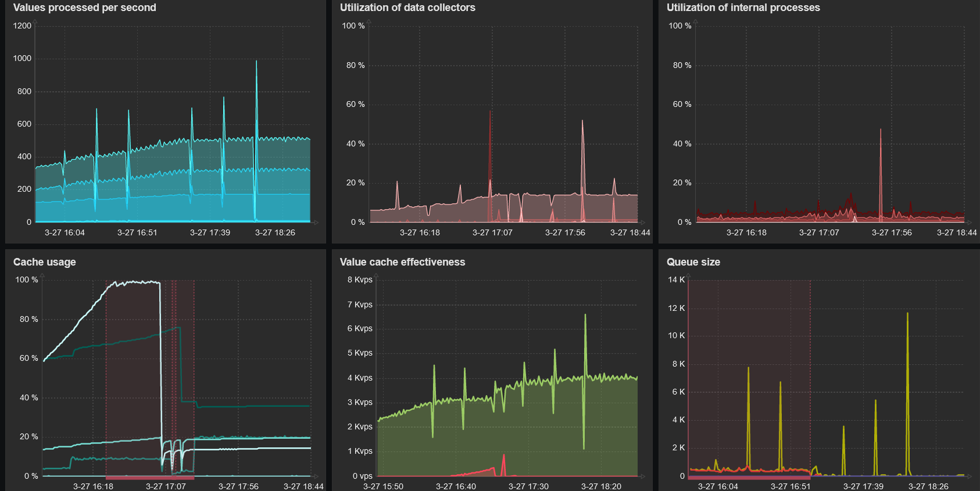This screenshot has width=980, height=491.
Task: Click the "Values processed per second" widget title
Action: pyautogui.click(x=85, y=8)
